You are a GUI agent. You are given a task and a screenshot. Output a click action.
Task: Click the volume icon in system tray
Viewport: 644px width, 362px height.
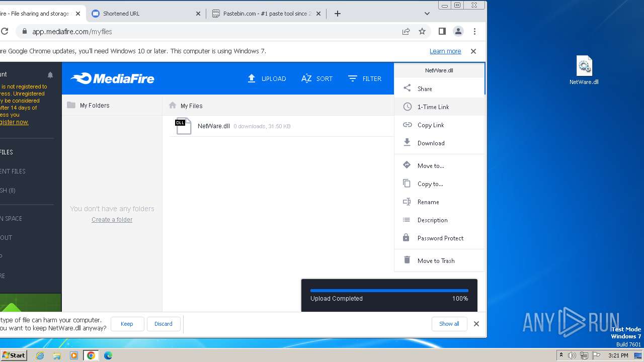pyautogui.click(x=572, y=355)
